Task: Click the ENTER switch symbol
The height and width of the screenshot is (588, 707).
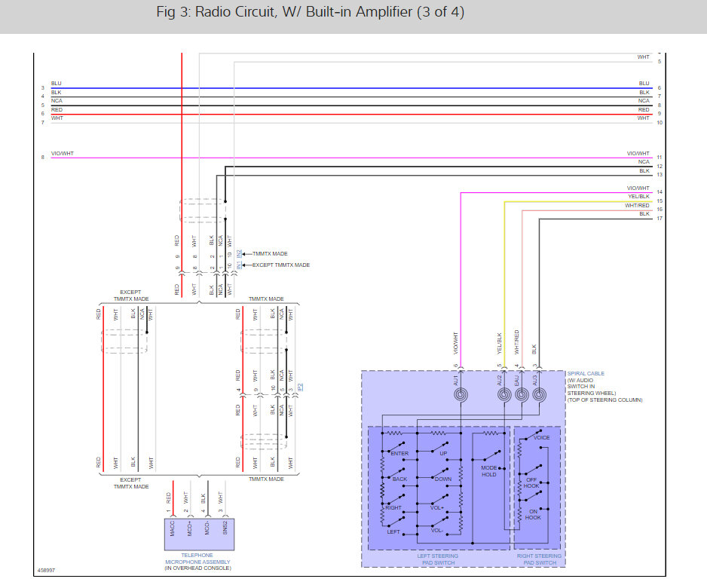Action: coord(396,447)
